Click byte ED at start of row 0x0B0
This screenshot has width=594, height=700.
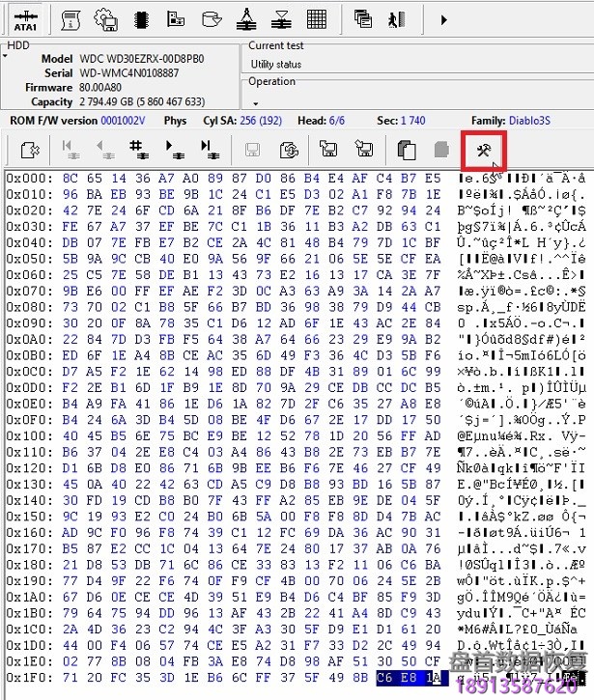coord(71,356)
